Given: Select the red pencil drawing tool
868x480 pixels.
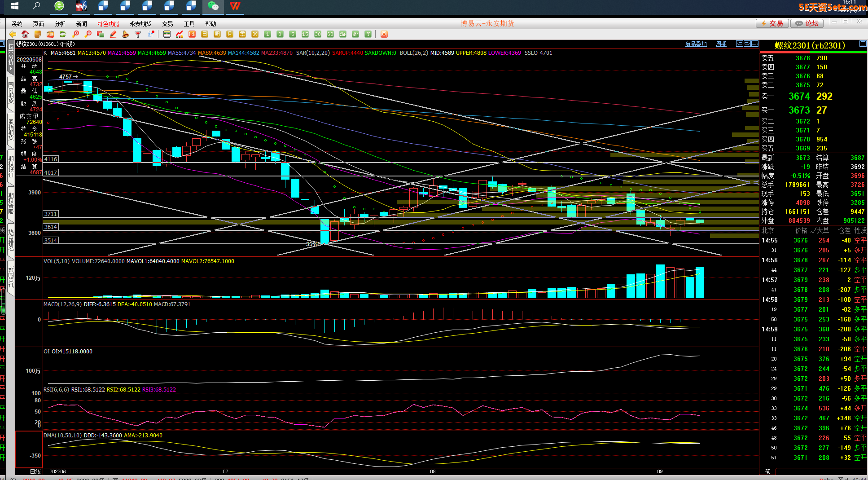Looking at the screenshot, I should 113,34.
